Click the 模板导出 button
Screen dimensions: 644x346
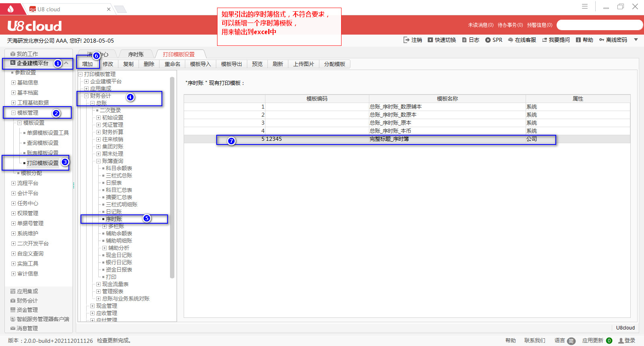click(x=231, y=64)
